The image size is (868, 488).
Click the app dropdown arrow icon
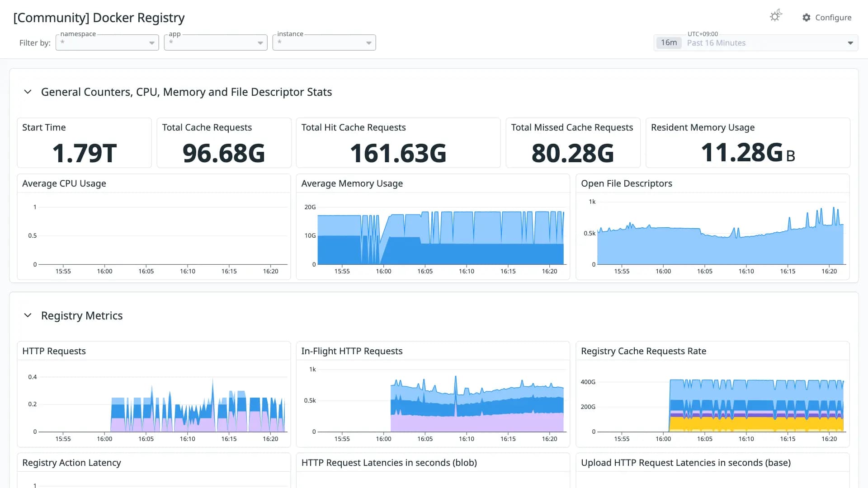point(260,43)
